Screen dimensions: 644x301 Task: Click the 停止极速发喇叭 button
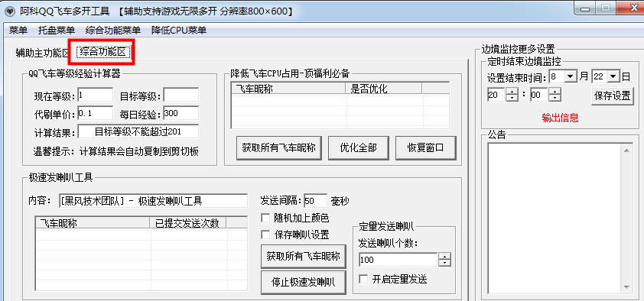click(x=304, y=282)
